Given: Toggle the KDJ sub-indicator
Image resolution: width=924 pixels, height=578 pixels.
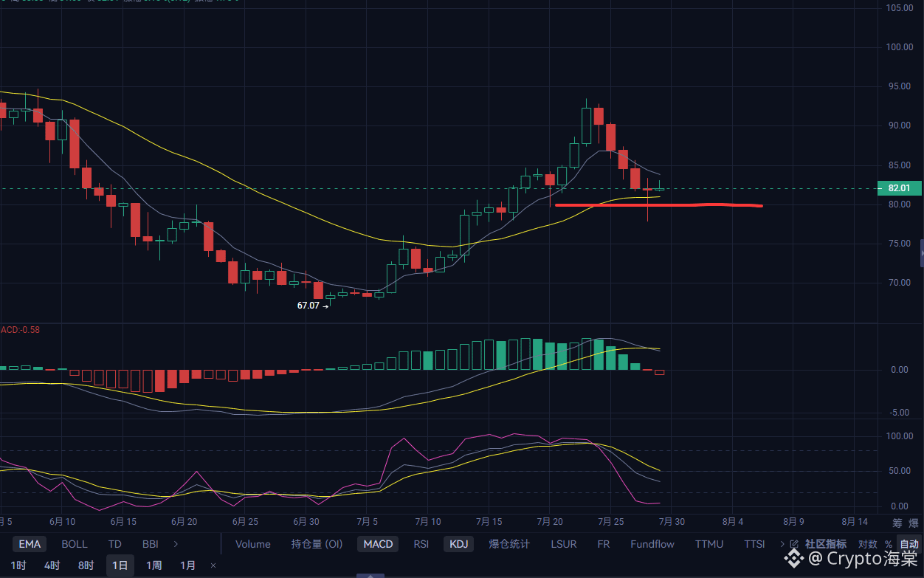Looking at the screenshot, I should pyautogui.click(x=459, y=544).
